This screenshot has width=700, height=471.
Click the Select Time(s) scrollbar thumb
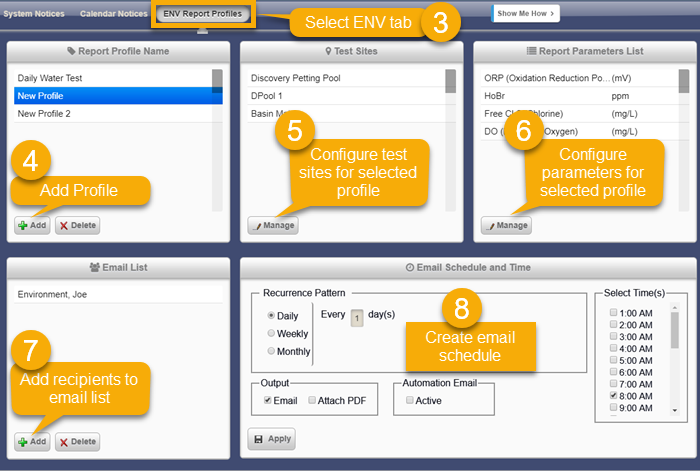(x=675, y=330)
